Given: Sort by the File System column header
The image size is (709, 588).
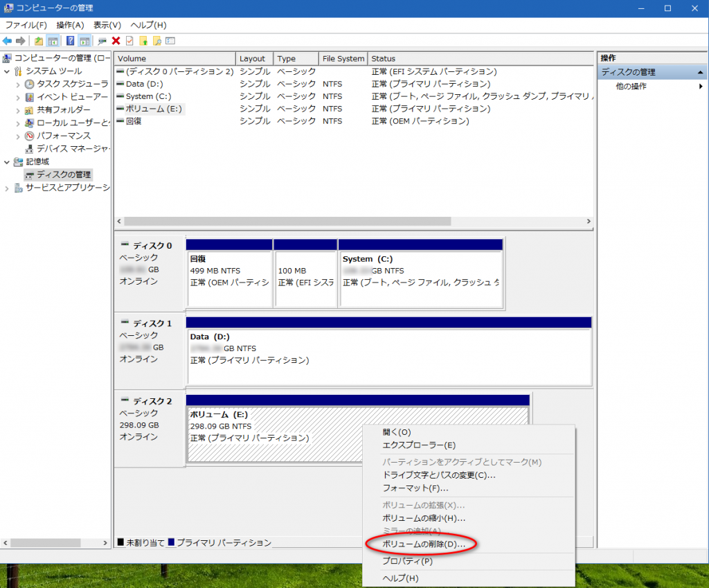Looking at the screenshot, I should (x=343, y=59).
